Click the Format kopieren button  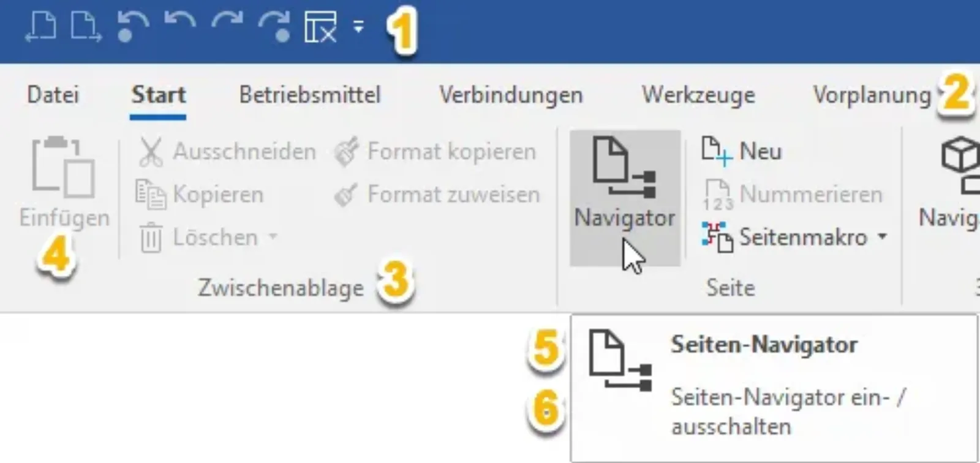point(435,151)
